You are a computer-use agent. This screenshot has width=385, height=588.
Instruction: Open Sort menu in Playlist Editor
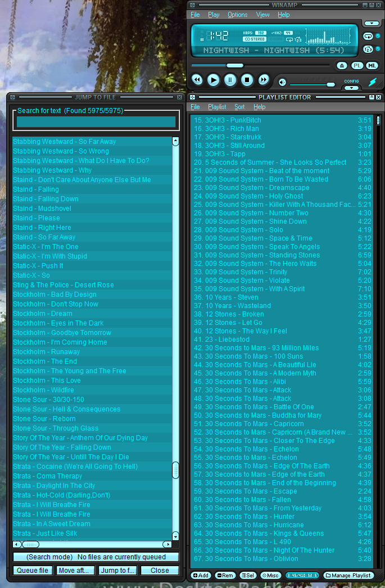(x=239, y=107)
